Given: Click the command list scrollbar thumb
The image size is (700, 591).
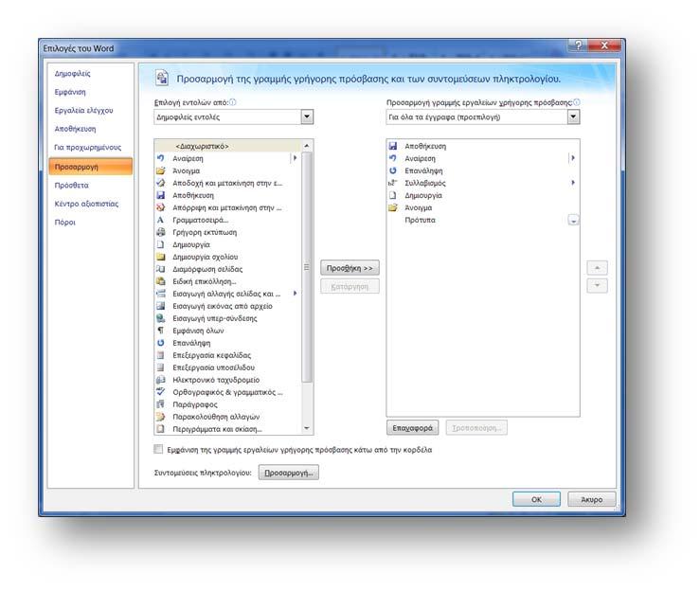Looking at the screenshot, I should click(307, 267).
